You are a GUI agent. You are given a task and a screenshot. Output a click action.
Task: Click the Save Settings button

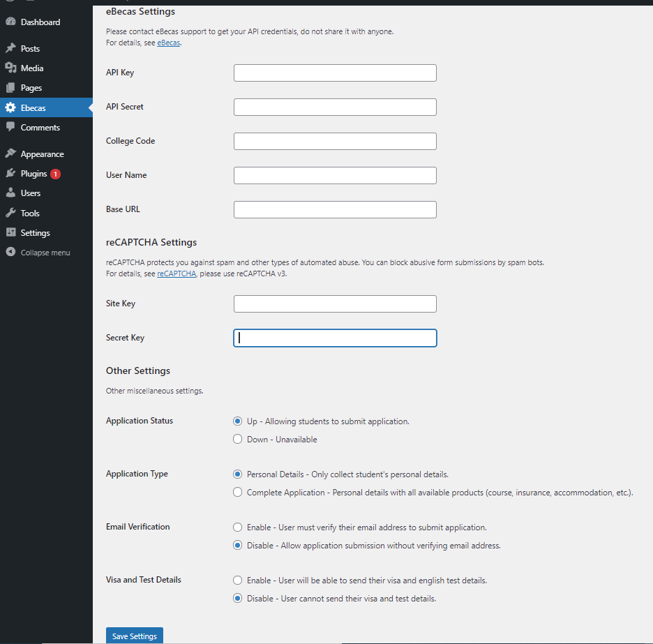[x=135, y=636]
